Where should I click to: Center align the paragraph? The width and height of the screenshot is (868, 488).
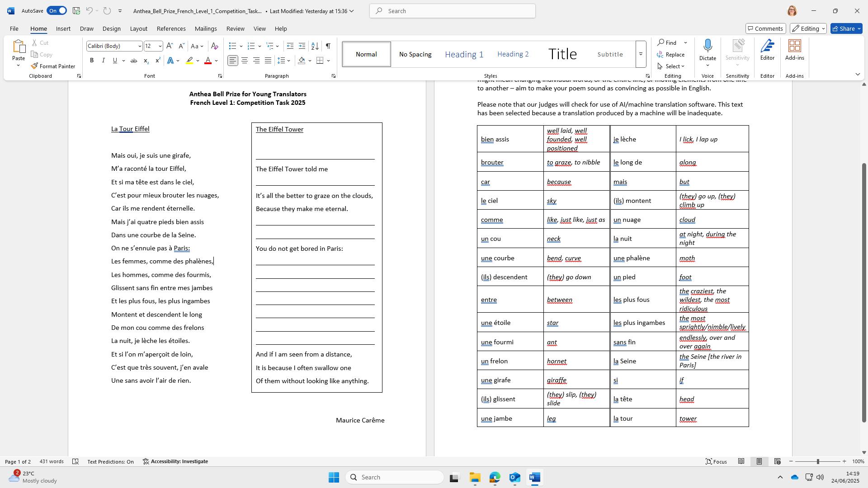[245, 61]
